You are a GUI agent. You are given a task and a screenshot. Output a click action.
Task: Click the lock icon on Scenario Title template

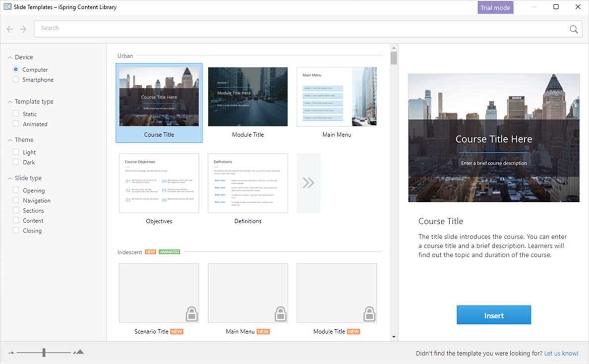pyautogui.click(x=191, y=314)
